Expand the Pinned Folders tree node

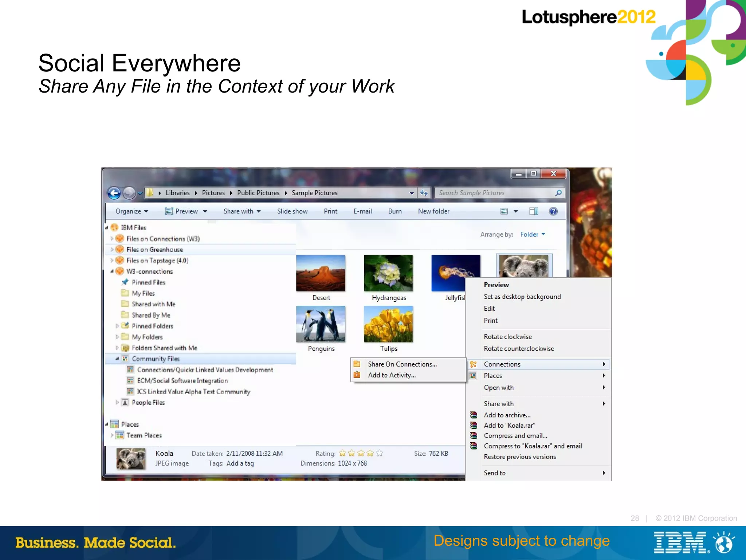pyautogui.click(x=117, y=326)
